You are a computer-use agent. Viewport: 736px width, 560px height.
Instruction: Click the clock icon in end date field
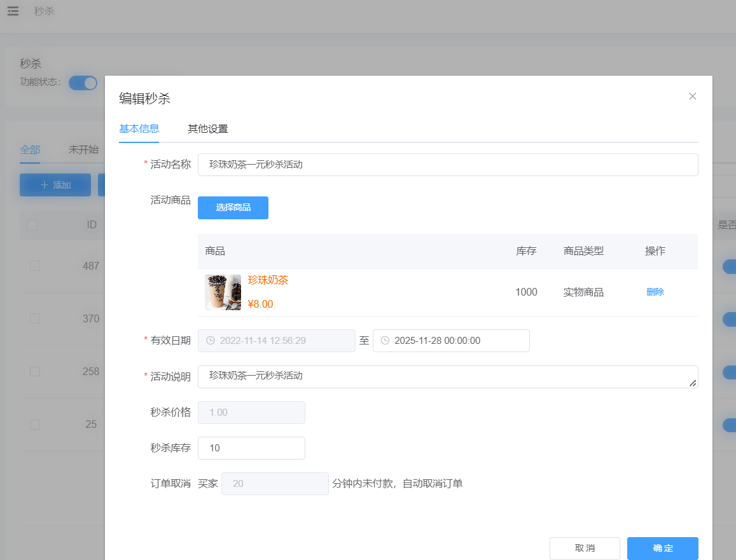(385, 341)
